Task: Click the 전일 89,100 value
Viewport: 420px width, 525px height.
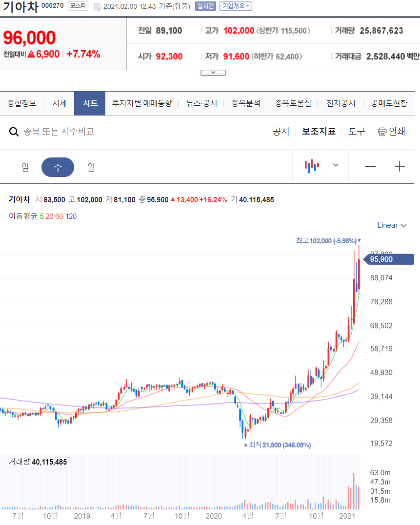Action: (169, 31)
